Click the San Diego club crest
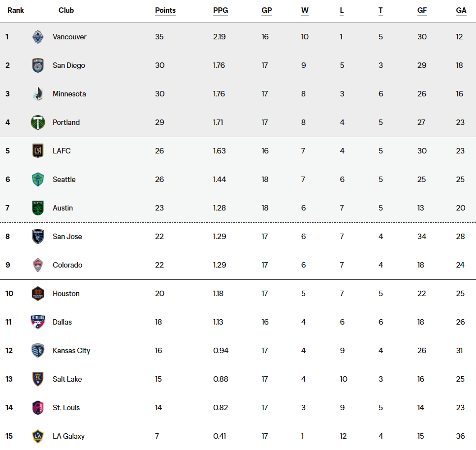 click(38, 65)
